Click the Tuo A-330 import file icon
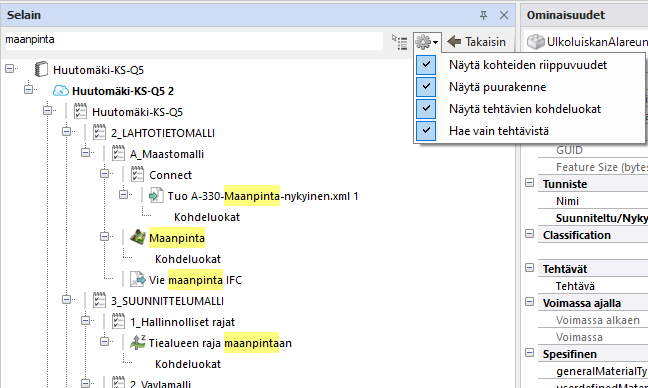Viewport: 648px width, 388px height. (x=156, y=195)
